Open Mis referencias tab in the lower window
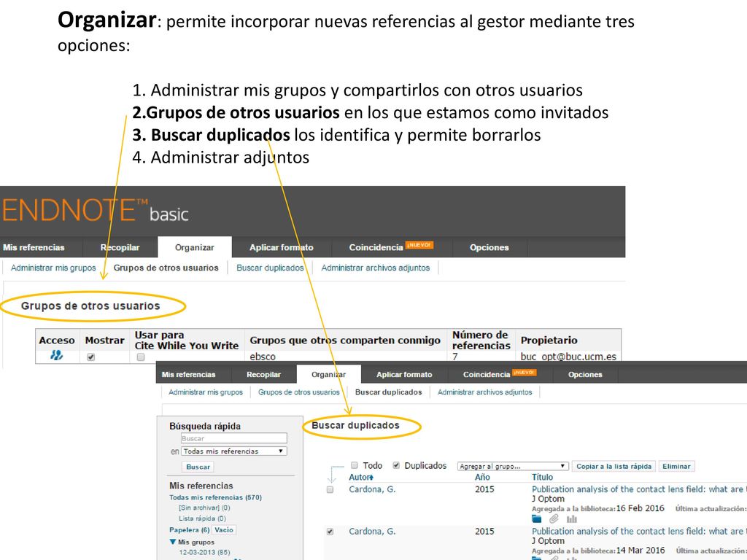The image size is (747, 560). tap(189, 374)
